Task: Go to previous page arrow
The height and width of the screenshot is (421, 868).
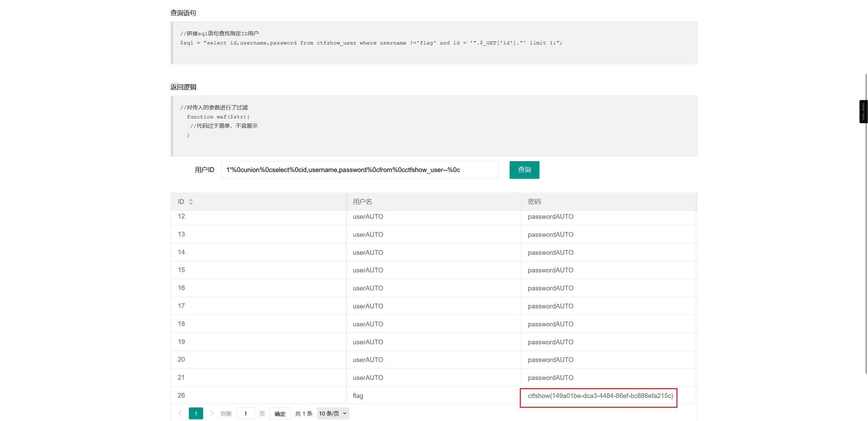Action: tap(180, 413)
